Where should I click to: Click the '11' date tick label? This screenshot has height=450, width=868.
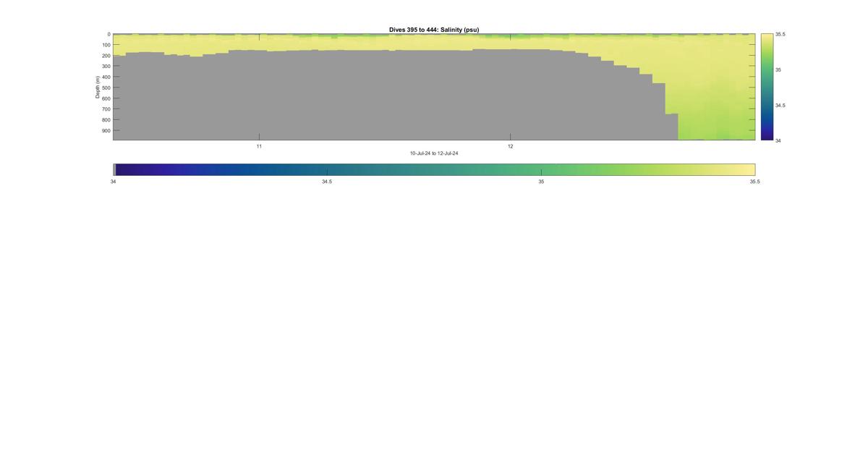pyautogui.click(x=259, y=146)
